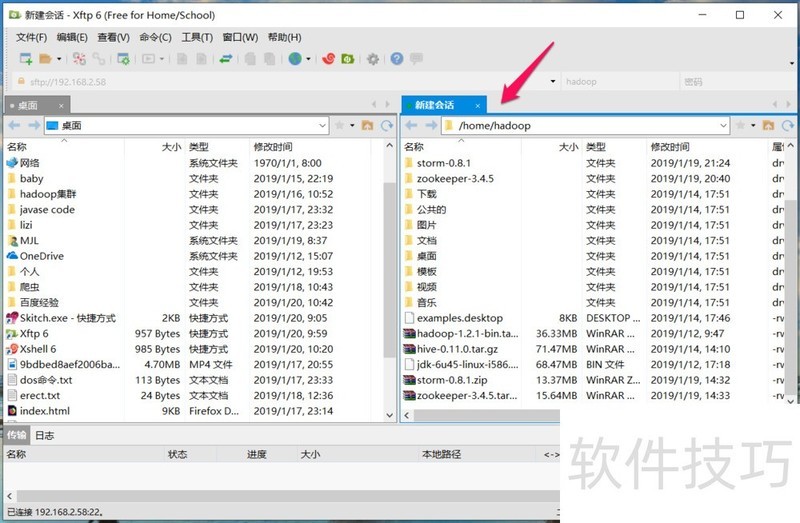Open Session Properties toolbar icon
Viewport: 800px width, 523px height.
[123, 59]
